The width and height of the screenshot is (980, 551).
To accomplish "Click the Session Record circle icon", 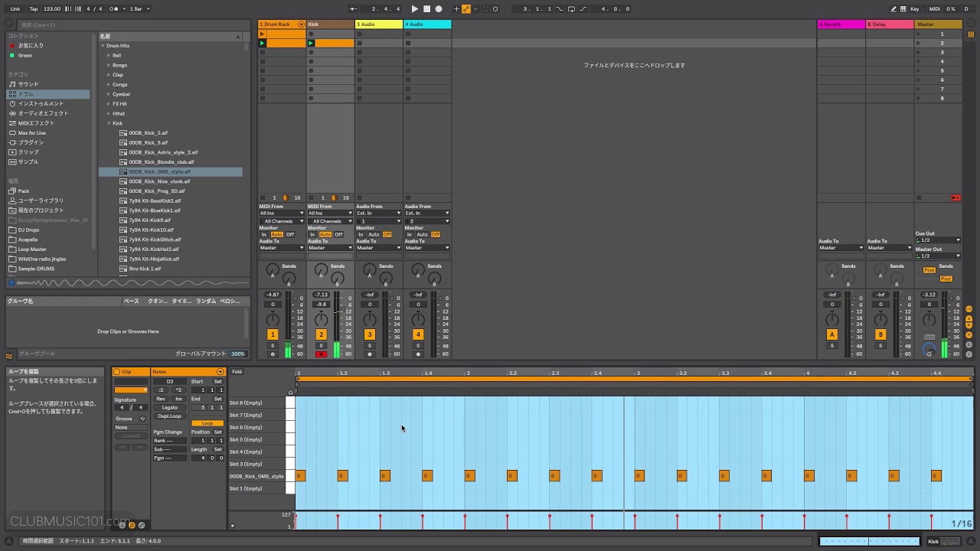I will [495, 8].
